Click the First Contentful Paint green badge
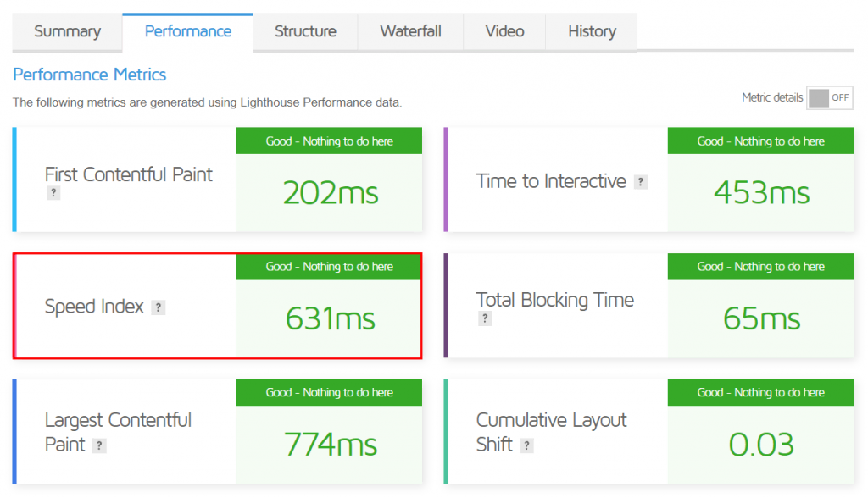 pos(328,141)
